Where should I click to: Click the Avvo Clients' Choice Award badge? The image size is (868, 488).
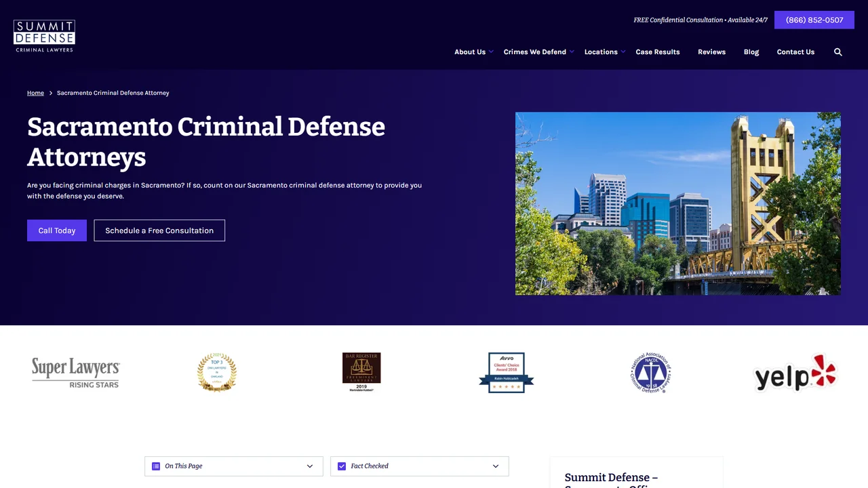pos(507,372)
